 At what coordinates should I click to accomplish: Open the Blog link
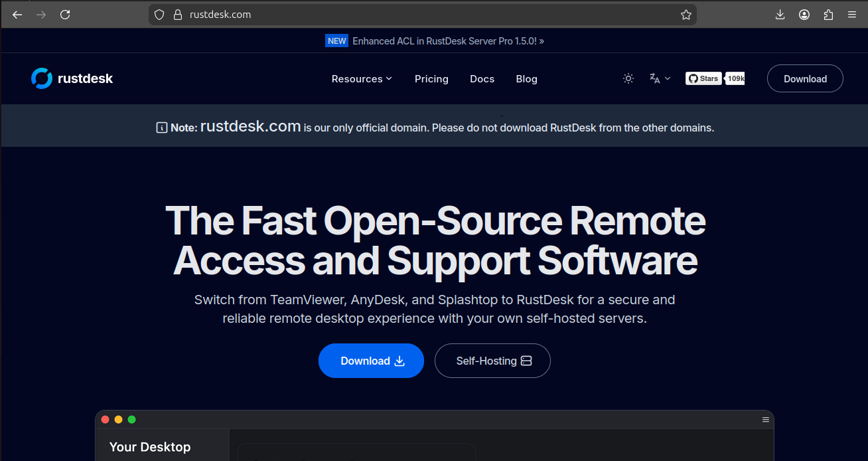526,79
